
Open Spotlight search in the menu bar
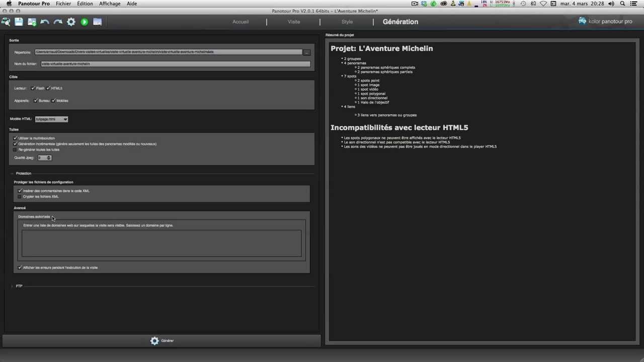click(622, 4)
